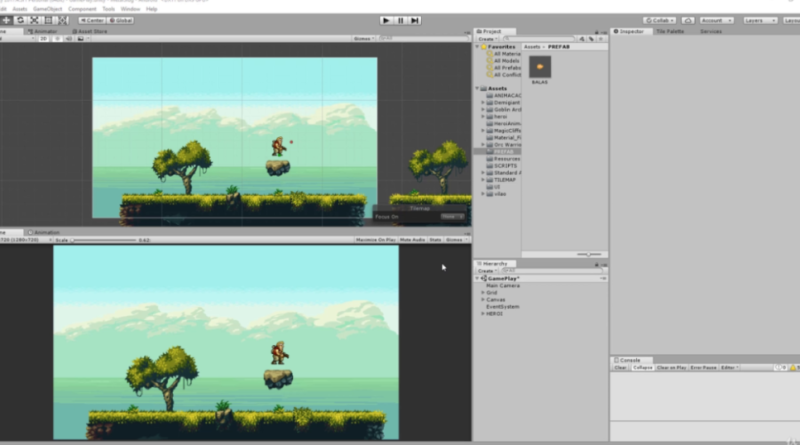Expand the Demigiant folder
Viewport: 800px width, 445px height.
click(x=483, y=103)
